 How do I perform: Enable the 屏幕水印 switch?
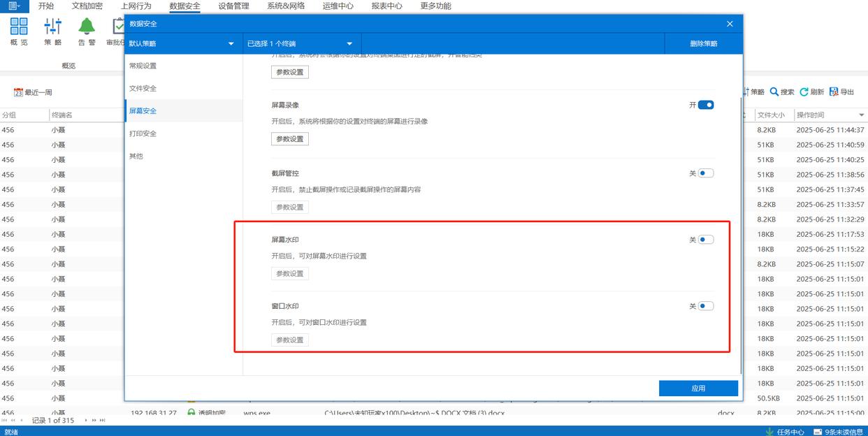pos(706,240)
